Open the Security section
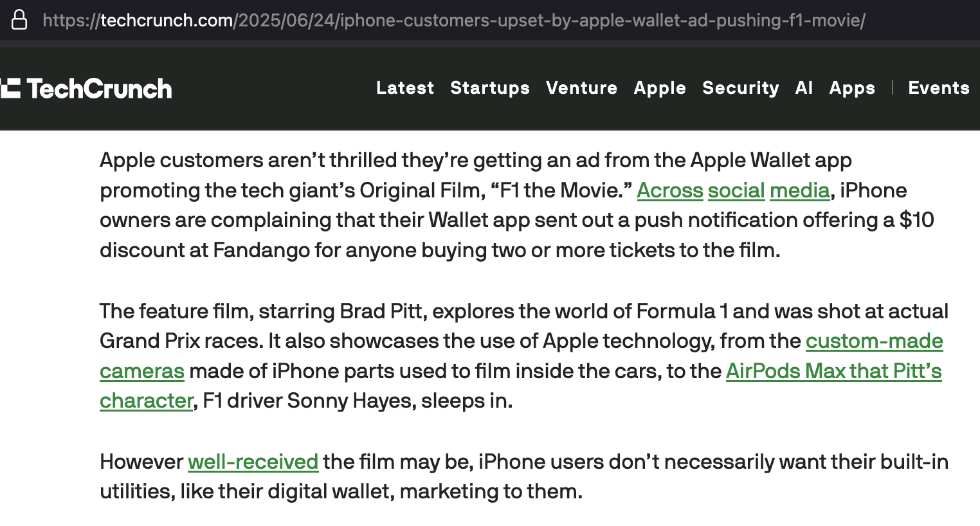Image resolution: width=980 pixels, height=526 pixels. (x=740, y=88)
